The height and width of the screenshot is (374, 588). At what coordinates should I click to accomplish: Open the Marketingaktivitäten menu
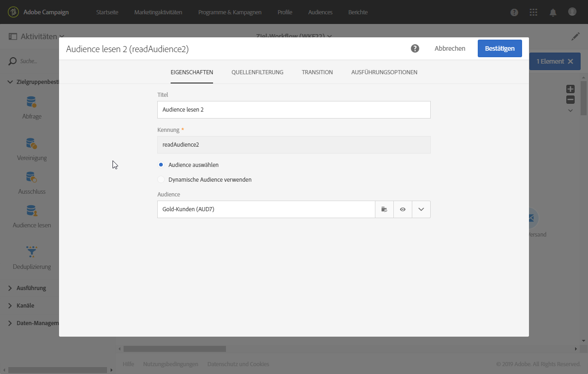(158, 12)
